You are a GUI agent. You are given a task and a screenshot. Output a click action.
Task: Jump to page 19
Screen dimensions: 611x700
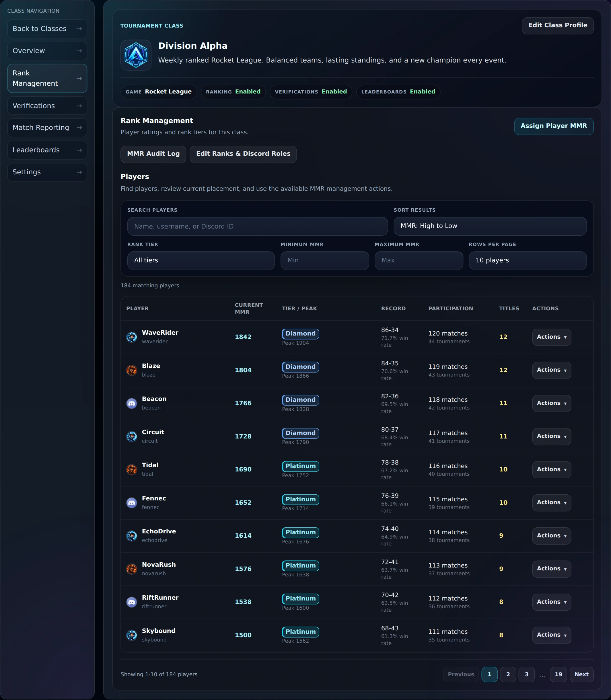click(558, 674)
